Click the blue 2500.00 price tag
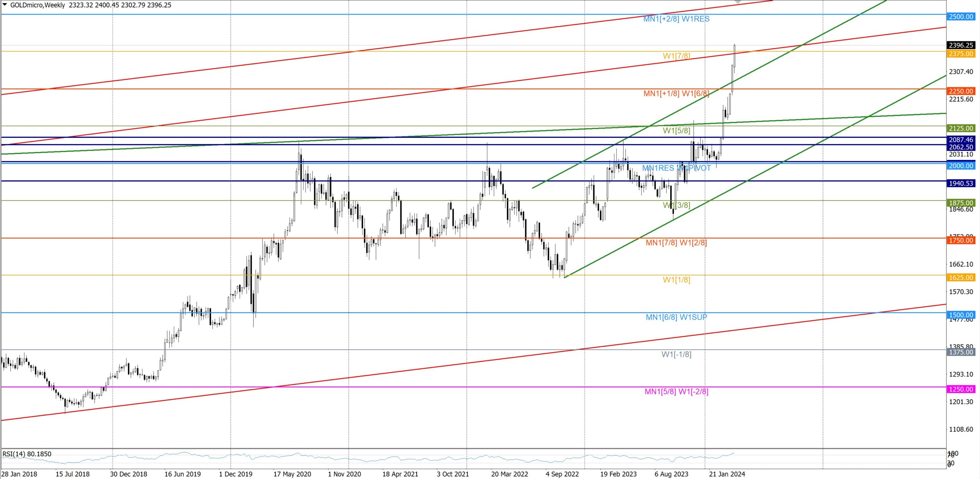 pos(961,16)
